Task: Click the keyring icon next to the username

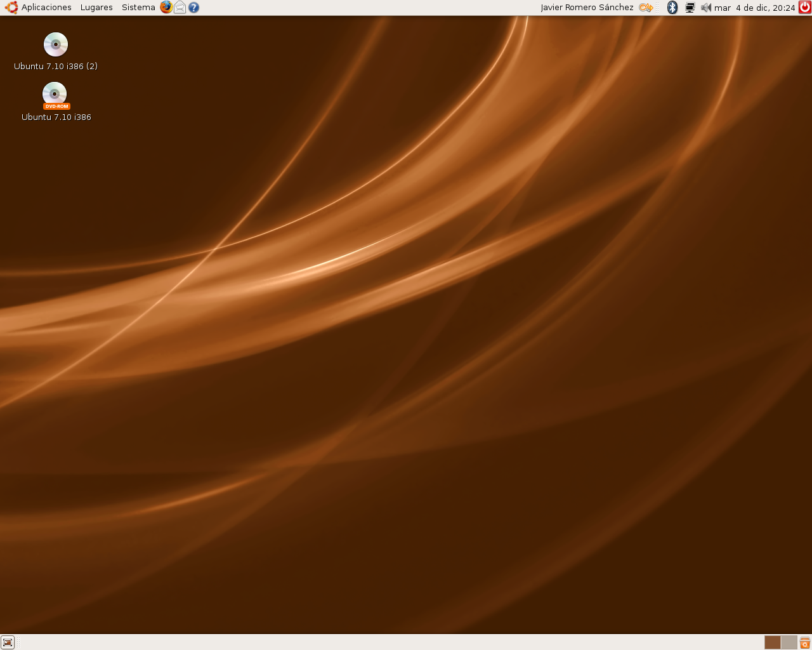Action: (646, 7)
